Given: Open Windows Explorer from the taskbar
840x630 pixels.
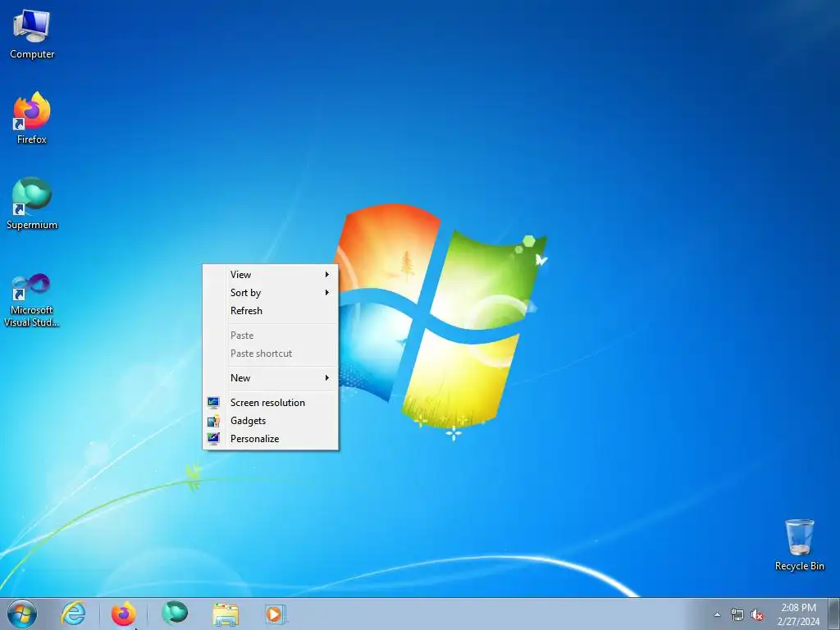Looking at the screenshot, I should click(226, 614).
